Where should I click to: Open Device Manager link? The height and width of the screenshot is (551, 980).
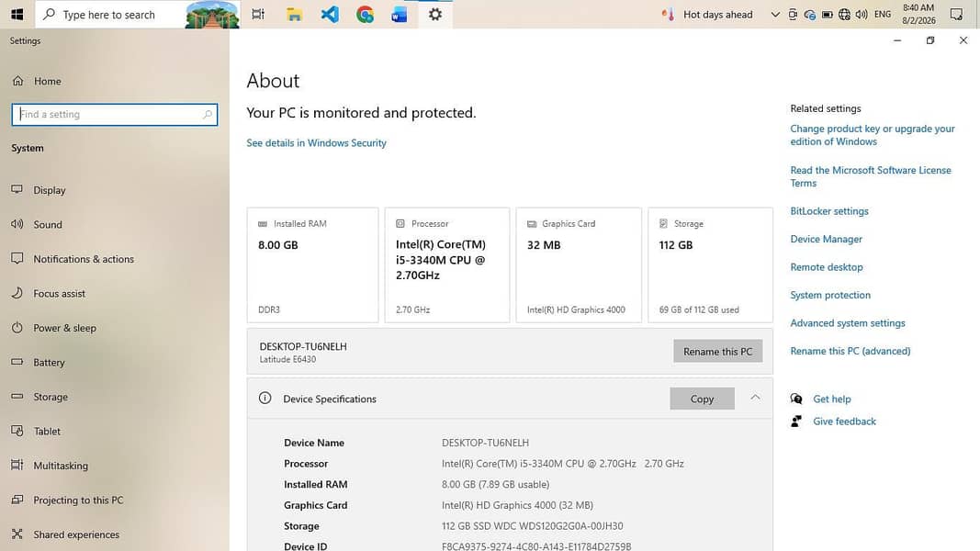click(x=827, y=240)
